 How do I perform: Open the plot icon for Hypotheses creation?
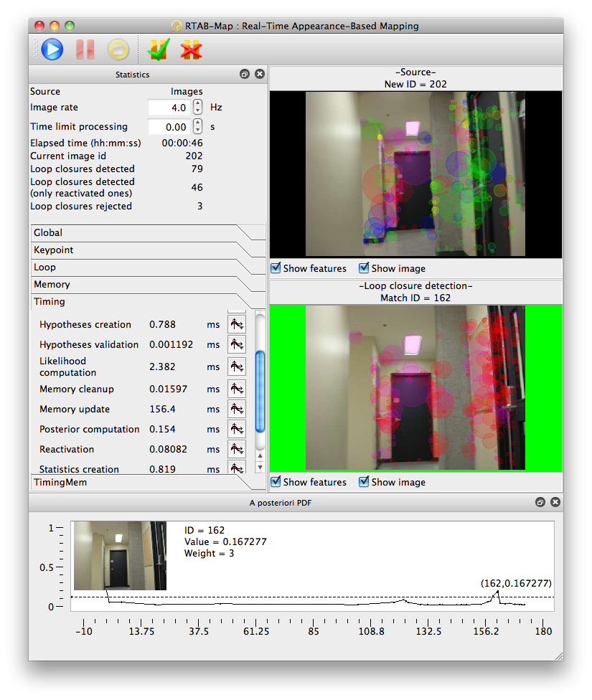coord(237,324)
